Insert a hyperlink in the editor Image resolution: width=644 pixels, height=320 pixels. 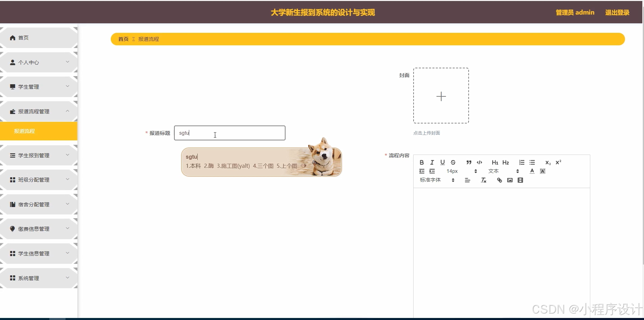(499, 180)
